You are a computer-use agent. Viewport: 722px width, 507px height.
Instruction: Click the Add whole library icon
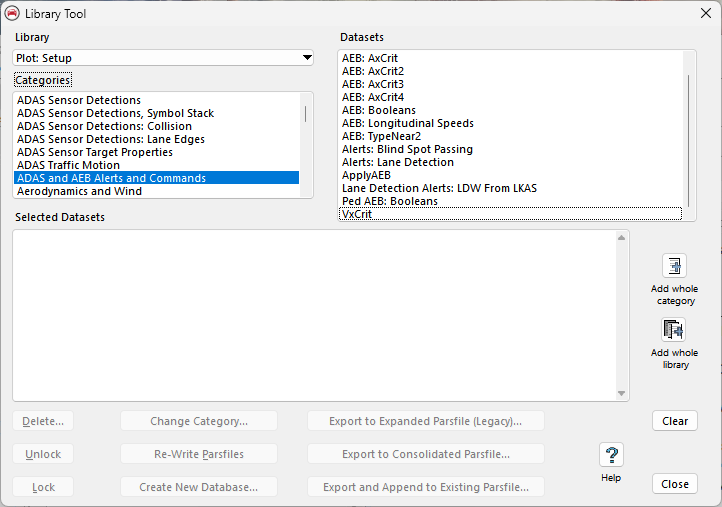(x=675, y=330)
